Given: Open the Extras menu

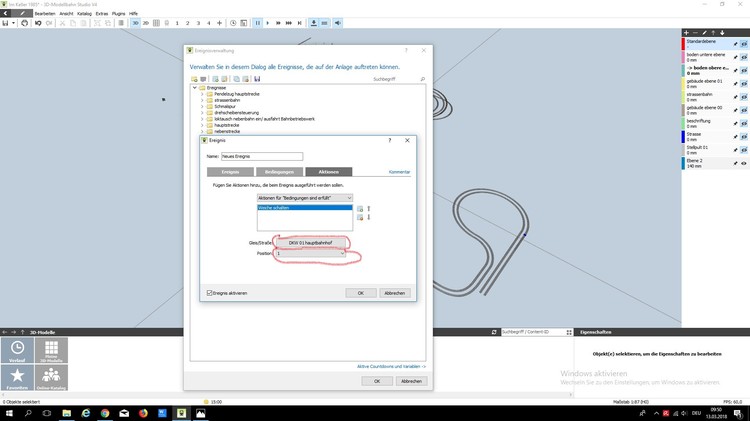Looking at the screenshot, I should pyautogui.click(x=102, y=13).
